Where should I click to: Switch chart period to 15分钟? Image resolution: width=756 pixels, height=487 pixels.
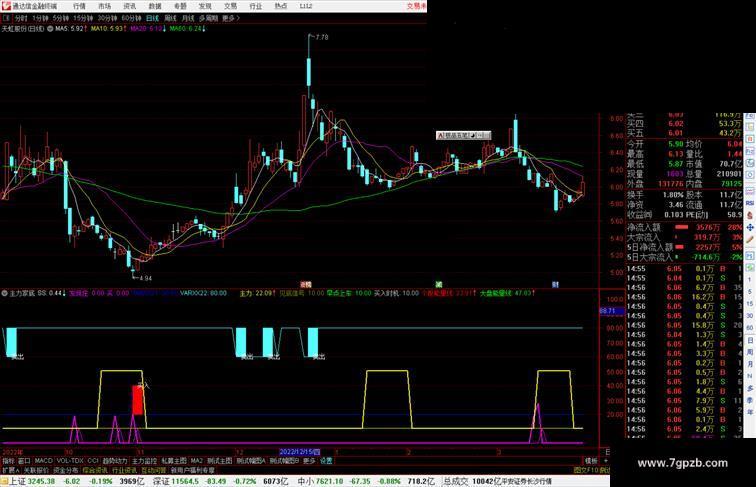tap(83, 18)
